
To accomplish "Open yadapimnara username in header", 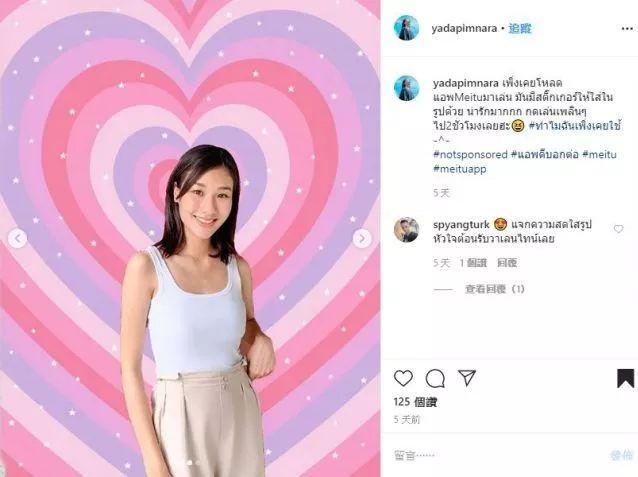I will click(x=464, y=28).
